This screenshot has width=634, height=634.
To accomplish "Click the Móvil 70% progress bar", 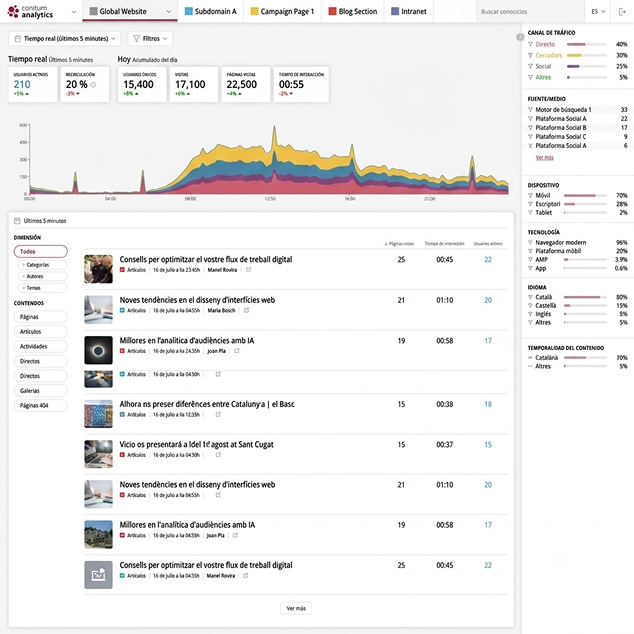I will tap(585, 195).
